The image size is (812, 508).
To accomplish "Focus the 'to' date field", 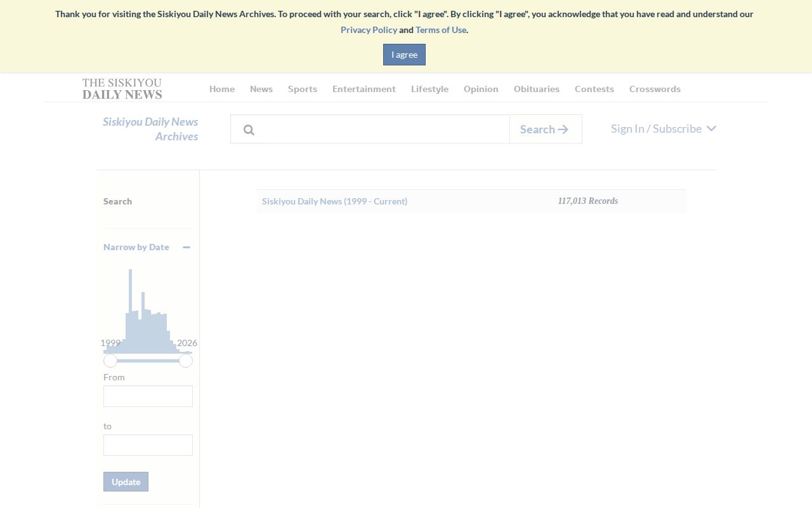I will click(148, 445).
